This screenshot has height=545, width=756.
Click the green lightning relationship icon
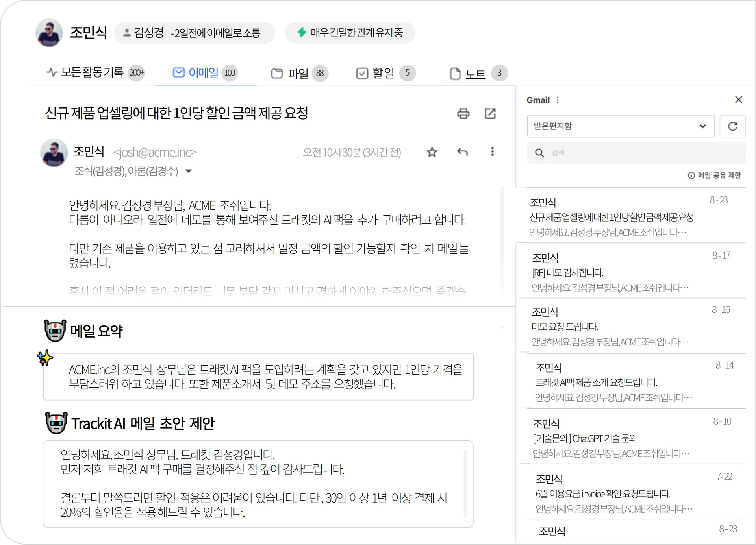pos(302,32)
